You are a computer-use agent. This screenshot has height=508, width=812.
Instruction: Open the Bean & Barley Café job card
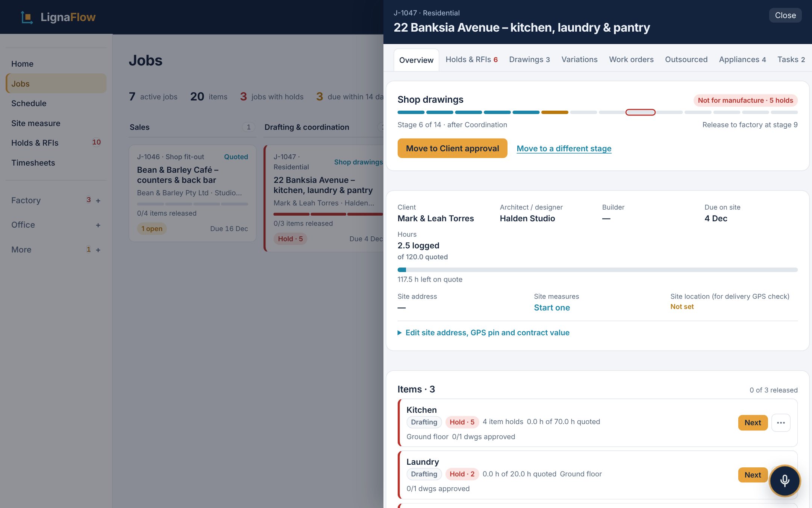[192, 193]
